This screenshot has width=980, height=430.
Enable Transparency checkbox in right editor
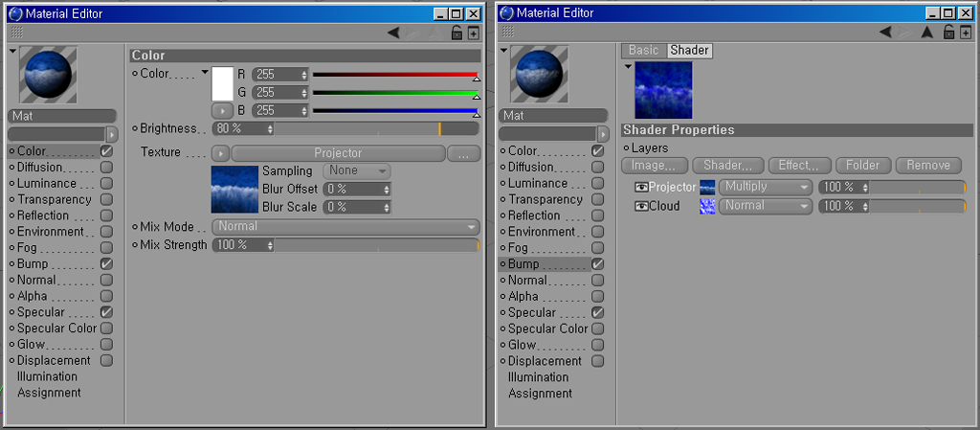click(597, 199)
